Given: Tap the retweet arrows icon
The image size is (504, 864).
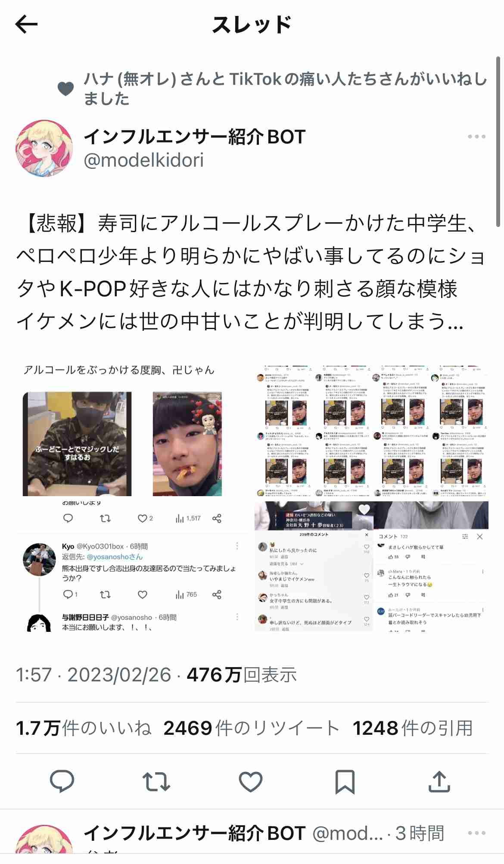Looking at the screenshot, I should (156, 781).
